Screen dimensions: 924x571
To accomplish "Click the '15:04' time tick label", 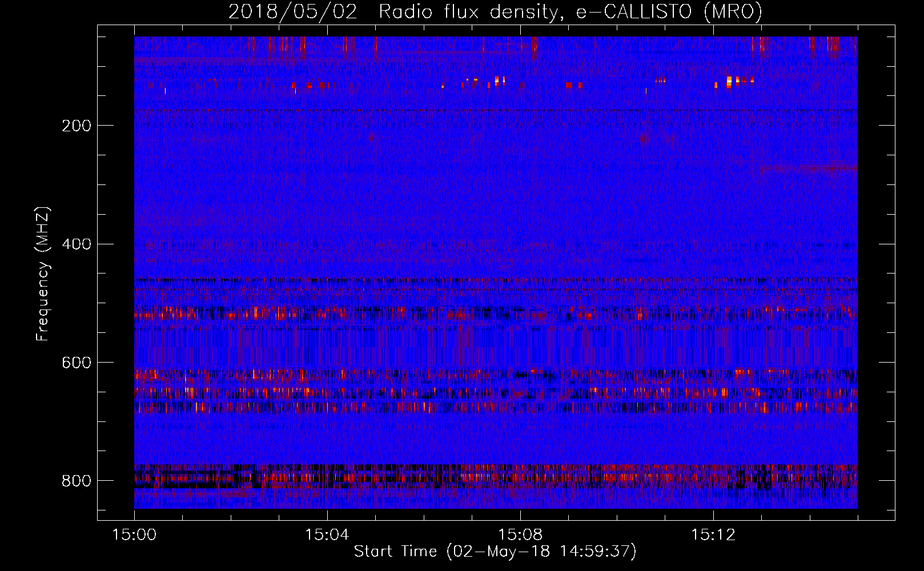I will (x=327, y=535).
